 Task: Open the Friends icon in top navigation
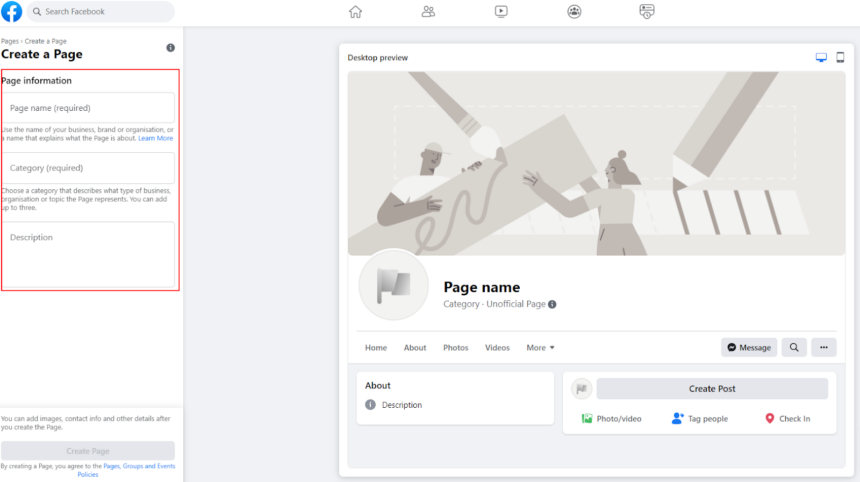pos(428,12)
